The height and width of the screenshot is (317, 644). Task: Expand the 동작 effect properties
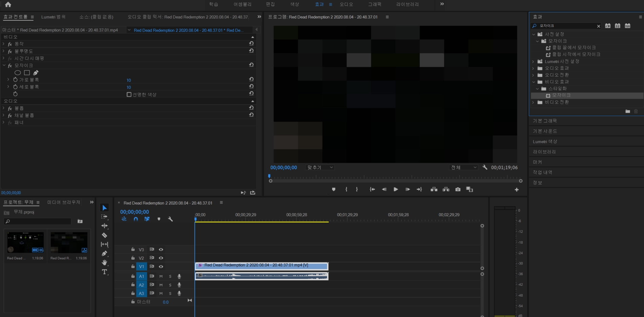click(4, 44)
